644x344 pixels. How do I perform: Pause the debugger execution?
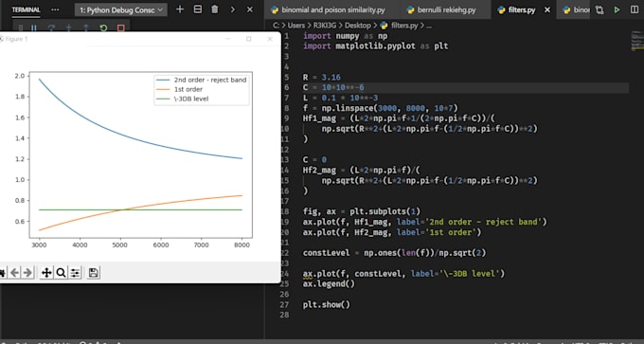pyautogui.click(x=34, y=27)
